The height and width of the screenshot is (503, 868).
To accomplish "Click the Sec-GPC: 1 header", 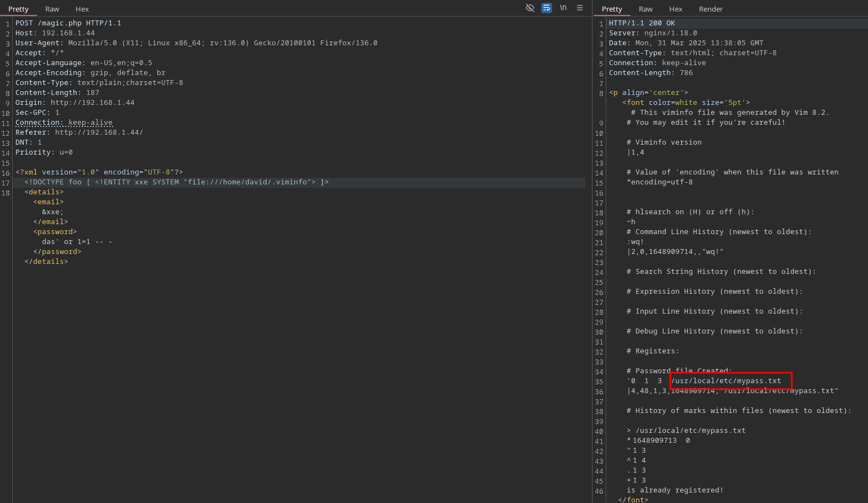I will click(38, 113).
